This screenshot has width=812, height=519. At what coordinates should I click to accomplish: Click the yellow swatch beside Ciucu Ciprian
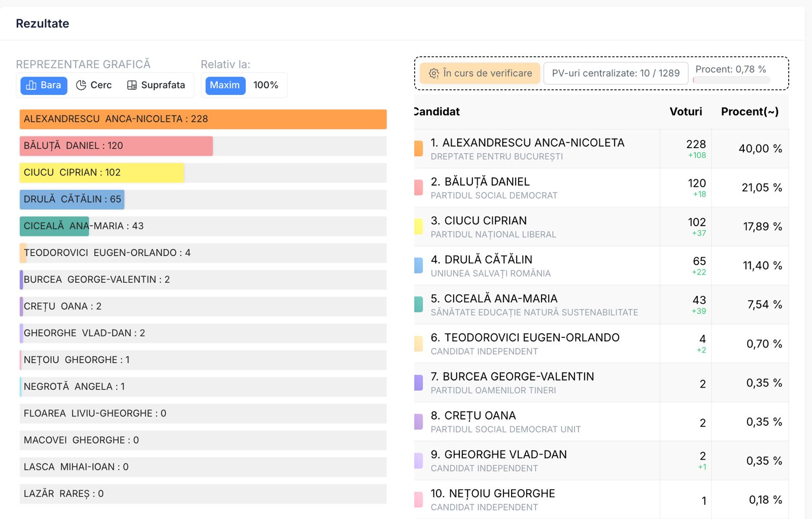(x=419, y=226)
